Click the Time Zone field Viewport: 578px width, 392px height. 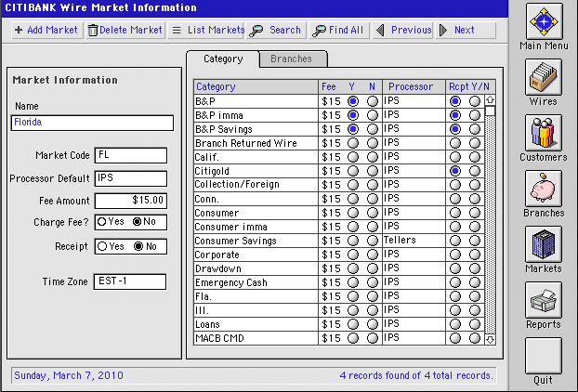[x=130, y=281]
